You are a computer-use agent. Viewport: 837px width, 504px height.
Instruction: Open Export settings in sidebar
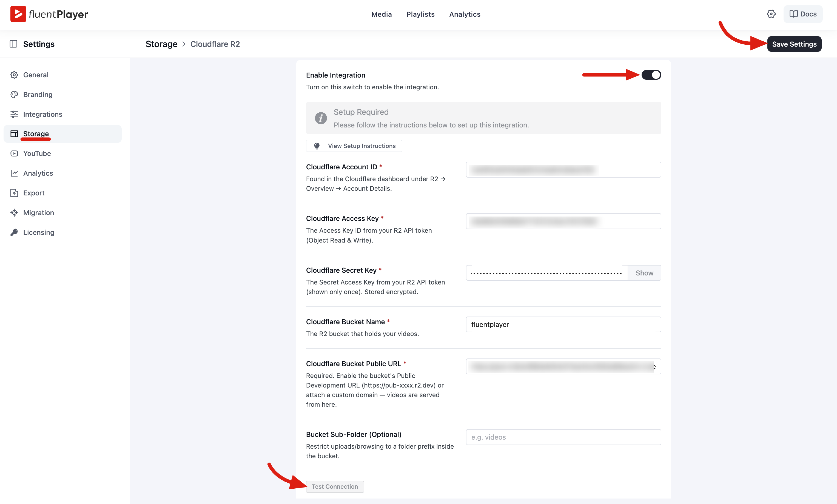click(62, 193)
